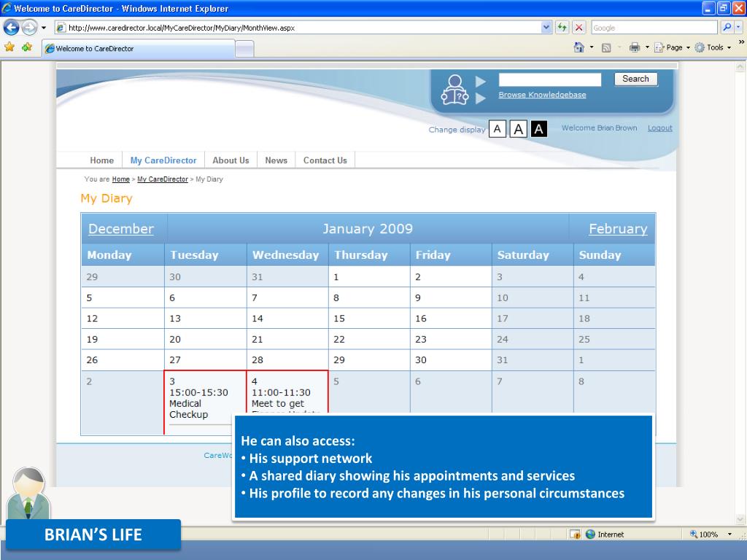Open the Page menu
This screenshot has height=560, width=747.
click(x=672, y=47)
